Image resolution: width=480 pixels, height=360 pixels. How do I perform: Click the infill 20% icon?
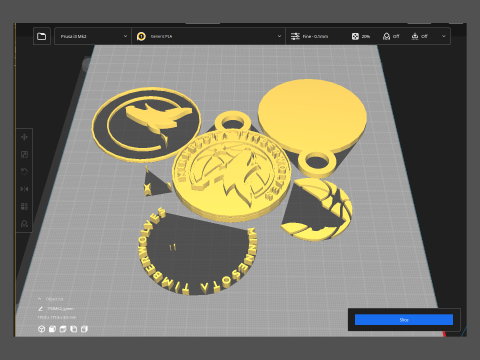pyautogui.click(x=355, y=36)
